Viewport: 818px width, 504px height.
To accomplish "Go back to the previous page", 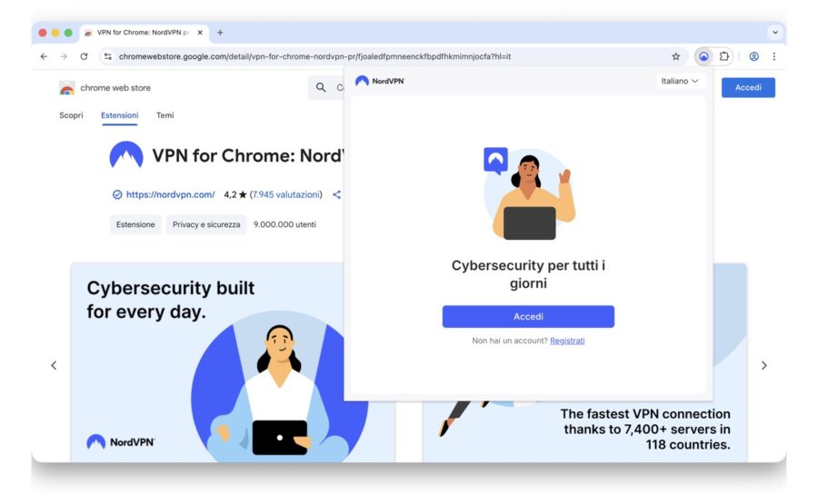I will pyautogui.click(x=44, y=56).
